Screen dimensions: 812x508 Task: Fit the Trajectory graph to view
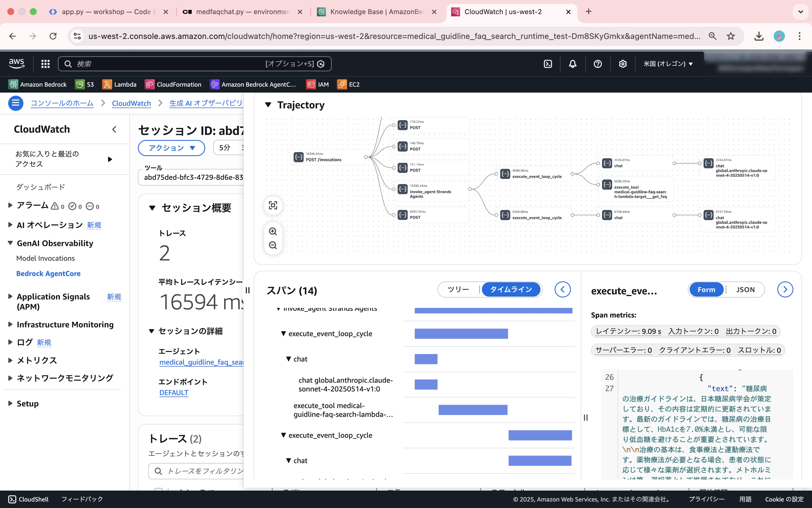coord(273,205)
